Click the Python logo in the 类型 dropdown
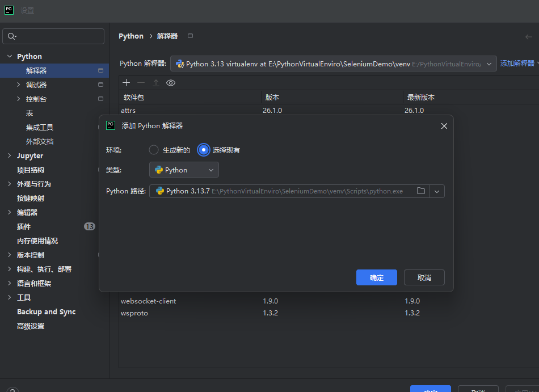Viewport: 539px width, 392px height. pyautogui.click(x=159, y=170)
